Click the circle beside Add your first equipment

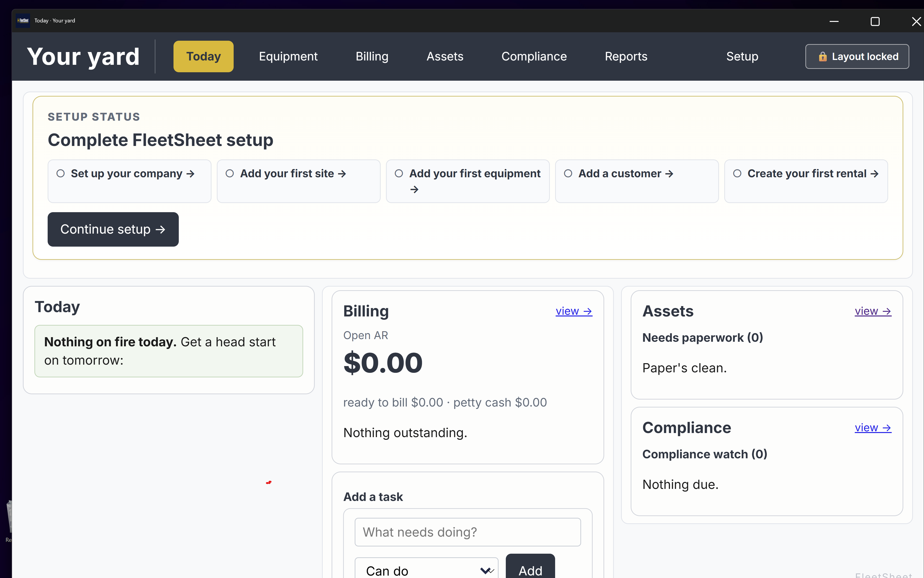[x=399, y=174]
